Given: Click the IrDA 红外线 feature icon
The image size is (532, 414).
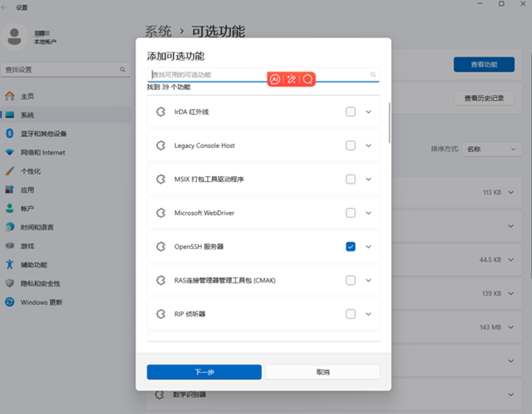Looking at the screenshot, I should pyautogui.click(x=161, y=111).
